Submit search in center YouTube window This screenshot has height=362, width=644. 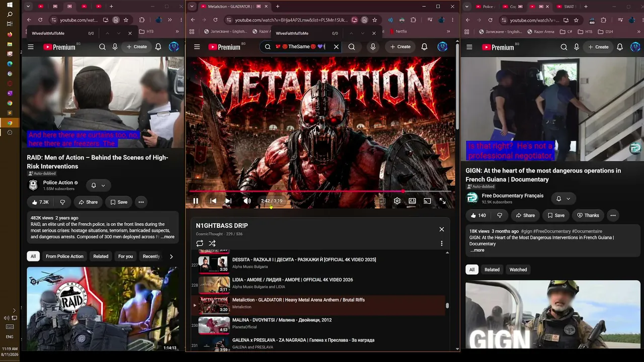(352, 47)
